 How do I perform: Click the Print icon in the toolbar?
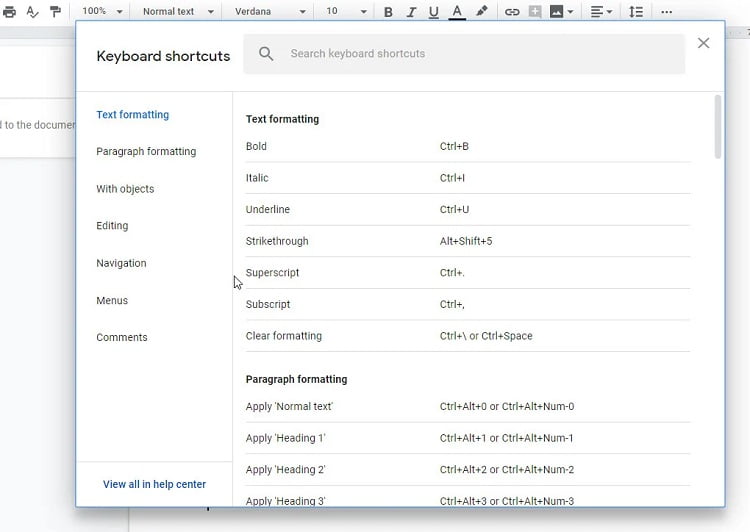[x=9, y=12]
